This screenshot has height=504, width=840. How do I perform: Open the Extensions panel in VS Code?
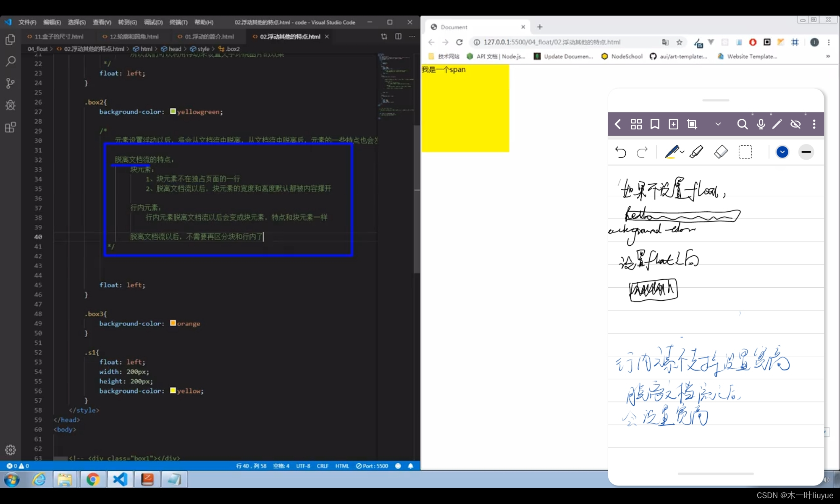10,127
